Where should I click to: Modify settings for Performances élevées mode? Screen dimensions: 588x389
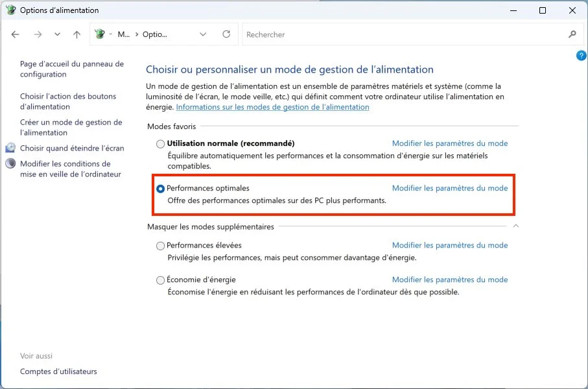pos(450,245)
